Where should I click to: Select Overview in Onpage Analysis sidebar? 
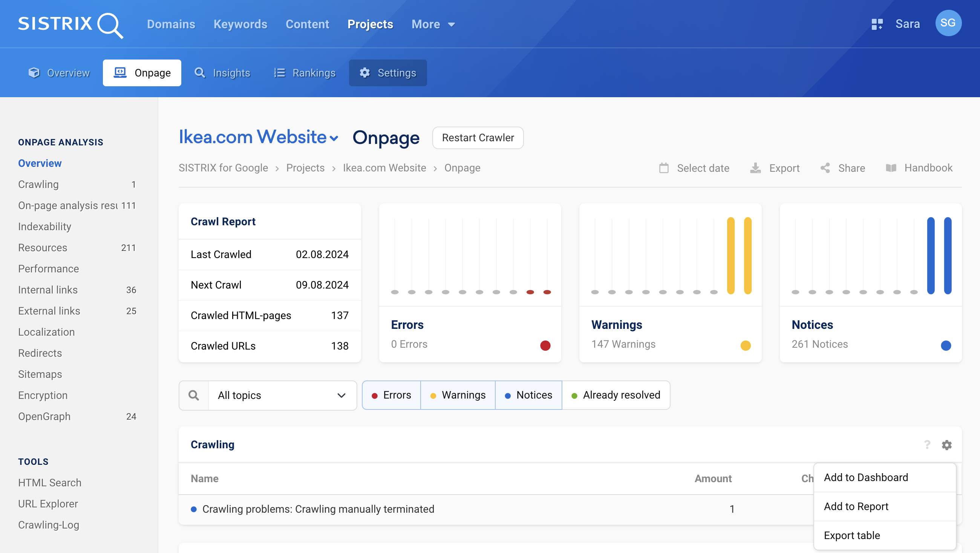(x=40, y=163)
